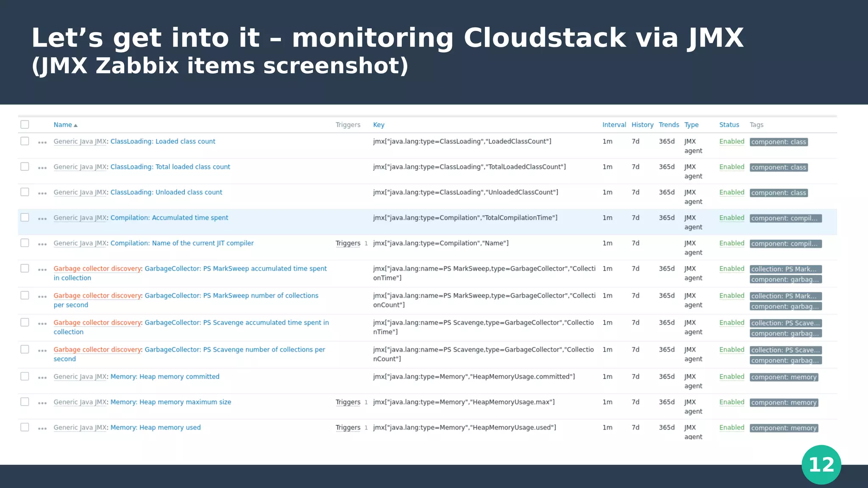Open three-dot menu for Heap memory used row
Screen dimensions: 868x488
click(42, 428)
